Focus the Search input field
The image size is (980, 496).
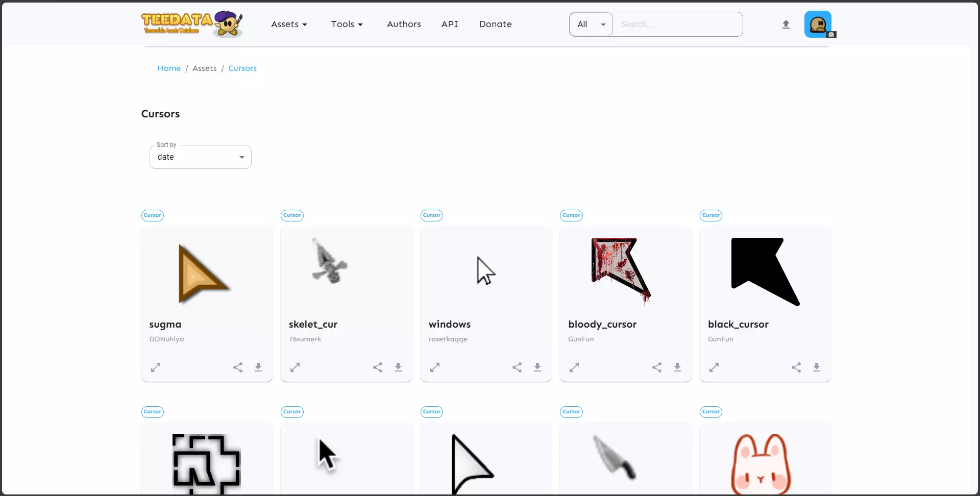click(x=677, y=24)
